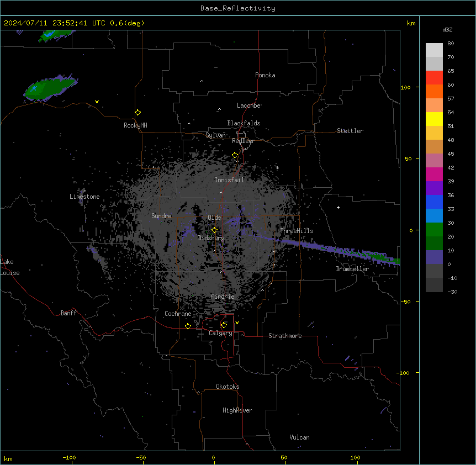476x465 pixels.
Task: Click the RedDeer city label
Action: (x=243, y=141)
